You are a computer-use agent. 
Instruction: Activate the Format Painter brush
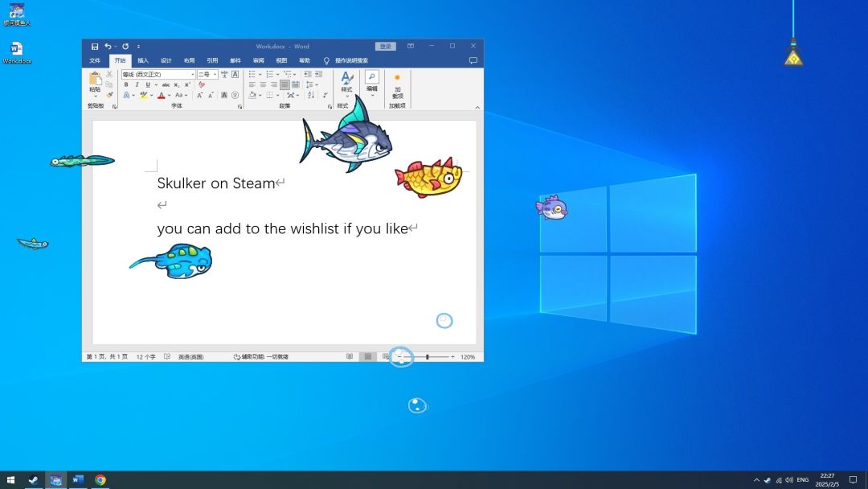click(x=109, y=95)
